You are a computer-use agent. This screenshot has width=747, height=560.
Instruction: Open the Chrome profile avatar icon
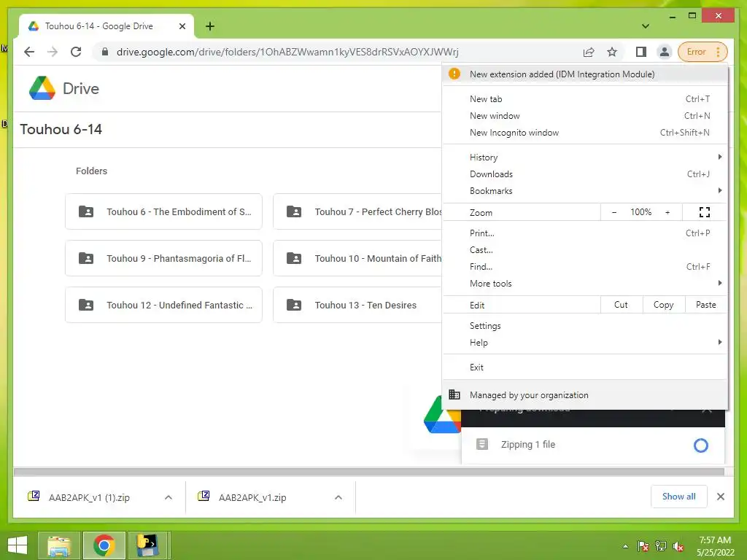pos(664,52)
